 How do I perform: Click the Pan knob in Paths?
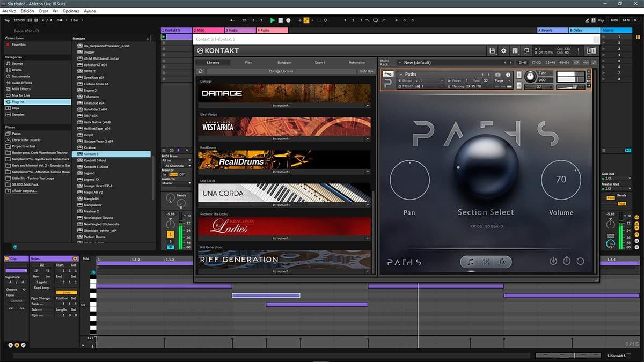[409, 180]
